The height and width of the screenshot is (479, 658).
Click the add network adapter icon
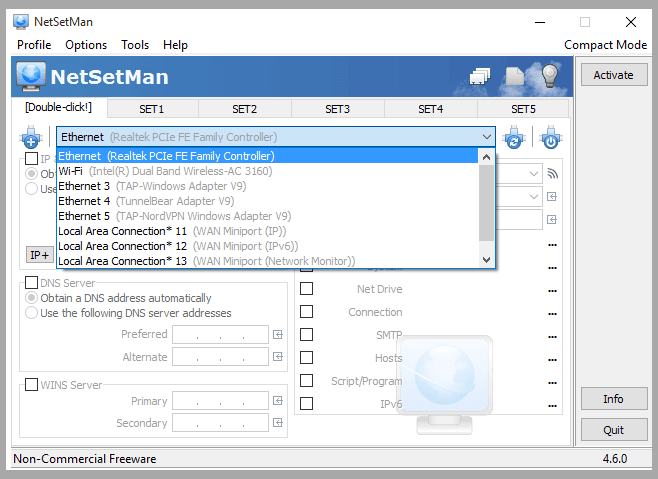31,137
